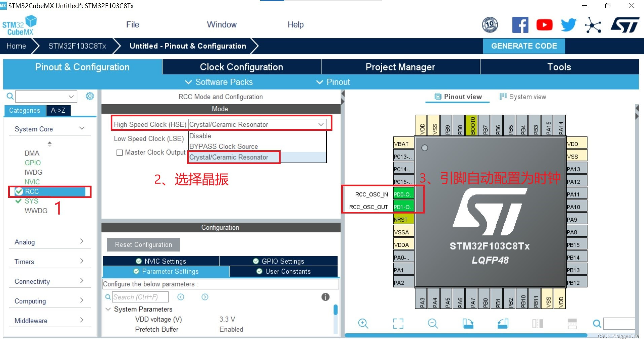644x342 pixels.
Task: Rotate the chip clockwise icon
Action: tap(468, 324)
